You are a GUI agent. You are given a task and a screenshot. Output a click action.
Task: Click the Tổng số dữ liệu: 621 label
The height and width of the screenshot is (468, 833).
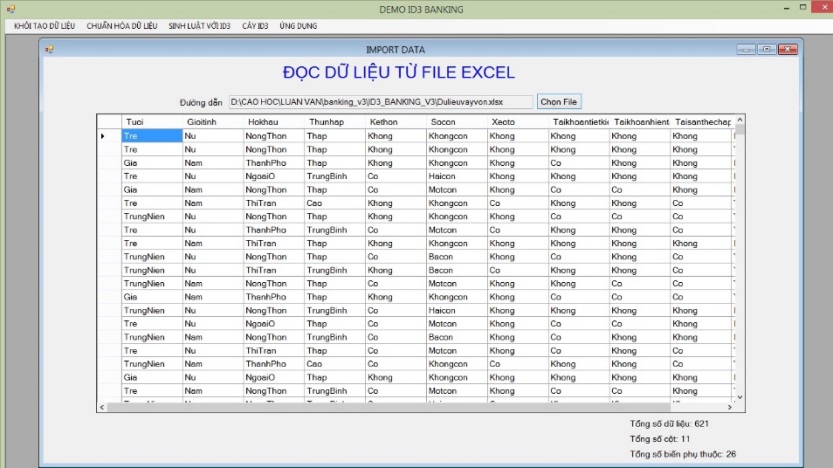point(669,424)
